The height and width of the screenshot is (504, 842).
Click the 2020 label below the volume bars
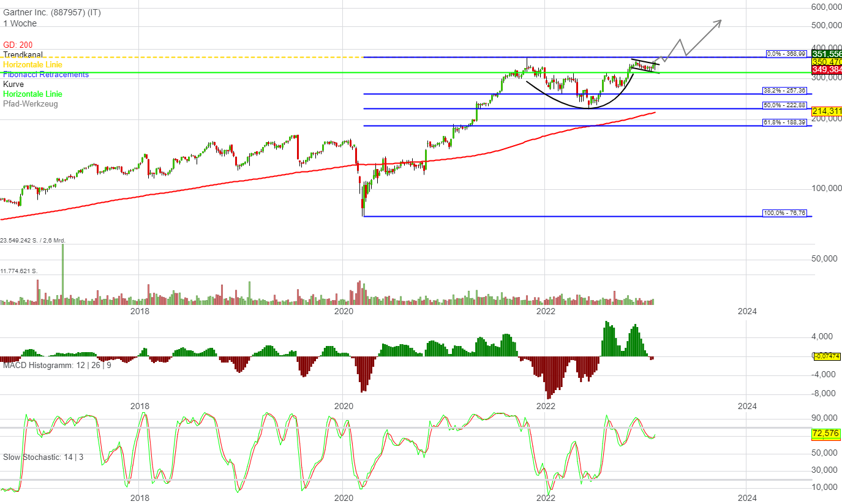click(x=344, y=311)
